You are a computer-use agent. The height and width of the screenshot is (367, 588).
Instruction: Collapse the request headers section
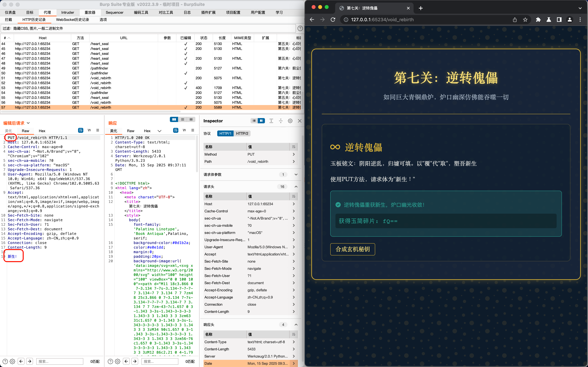click(x=296, y=187)
